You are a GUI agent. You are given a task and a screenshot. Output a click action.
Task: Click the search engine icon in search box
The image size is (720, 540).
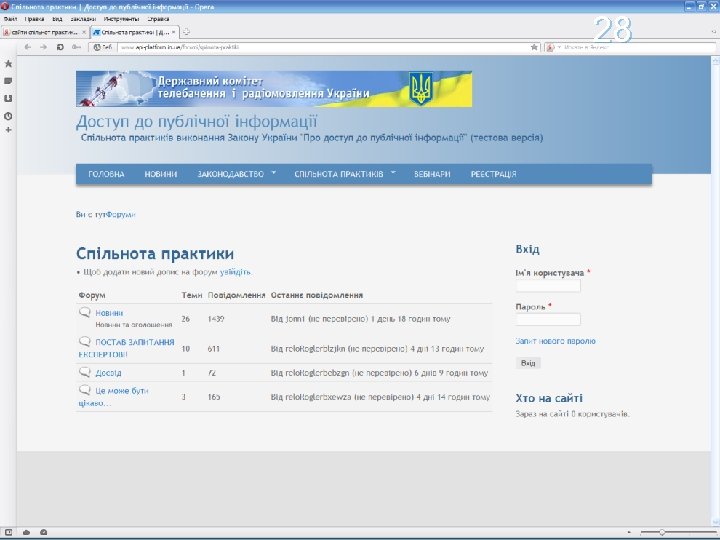coord(550,47)
